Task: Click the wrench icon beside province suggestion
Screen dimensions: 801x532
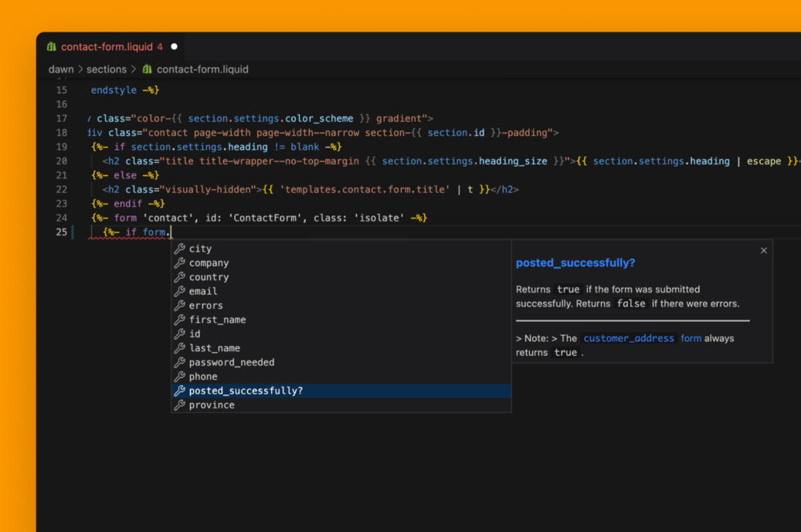Action: click(179, 405)
